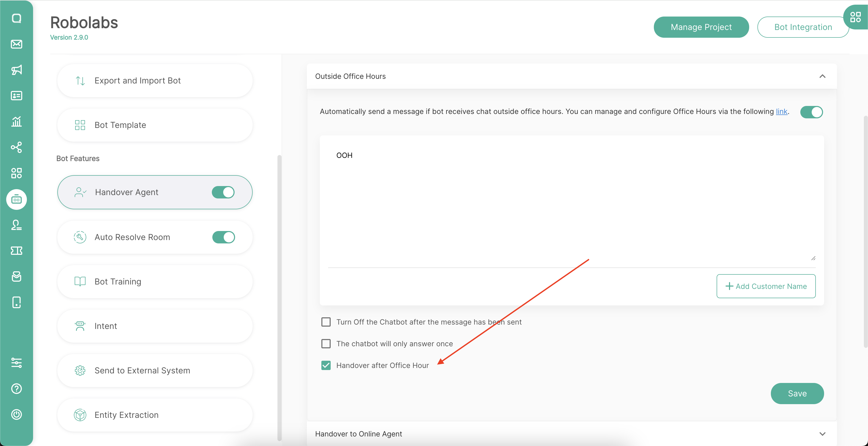Click the Save button
Screen dimensions: 868x446
coord(797,393)
